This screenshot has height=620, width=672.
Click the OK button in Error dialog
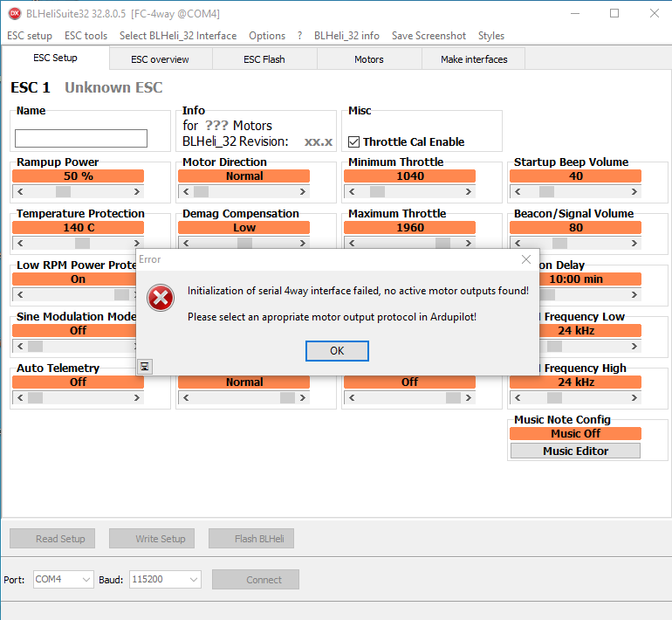point(337,351)
